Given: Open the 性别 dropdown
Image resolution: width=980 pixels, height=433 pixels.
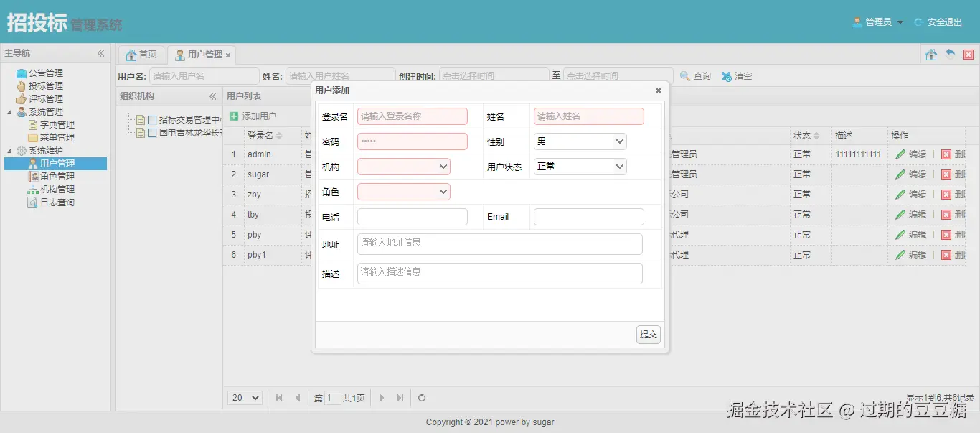Looking at the screenshot, I should click(580, 141).
